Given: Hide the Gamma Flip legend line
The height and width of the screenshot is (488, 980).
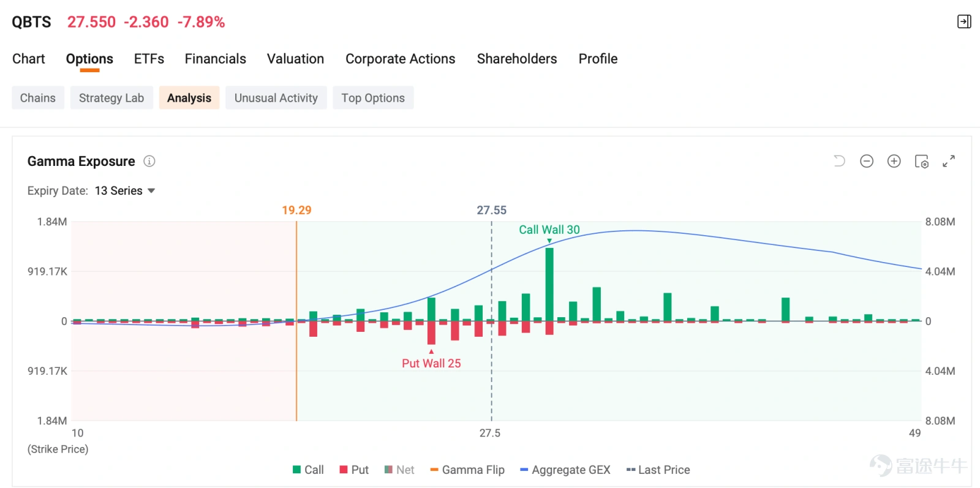Looking at the screenshot, I should [x=467, y=470].
